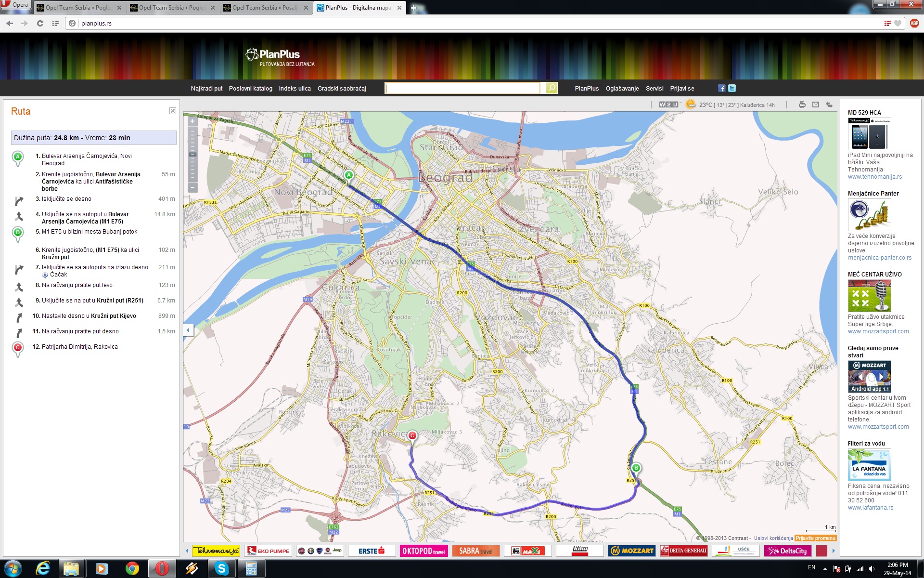
Task: Collapse the left route panel arrow
Action: point(188,330)
